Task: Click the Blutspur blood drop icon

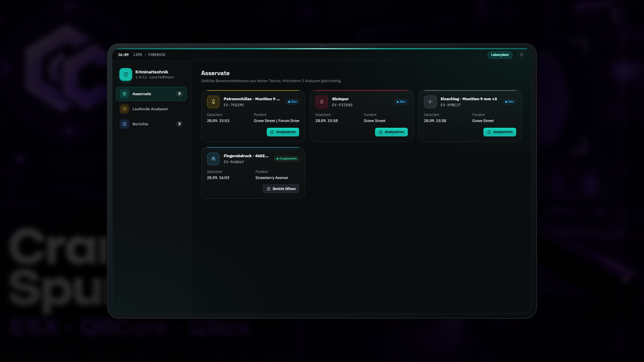Action: coord(322,102)
